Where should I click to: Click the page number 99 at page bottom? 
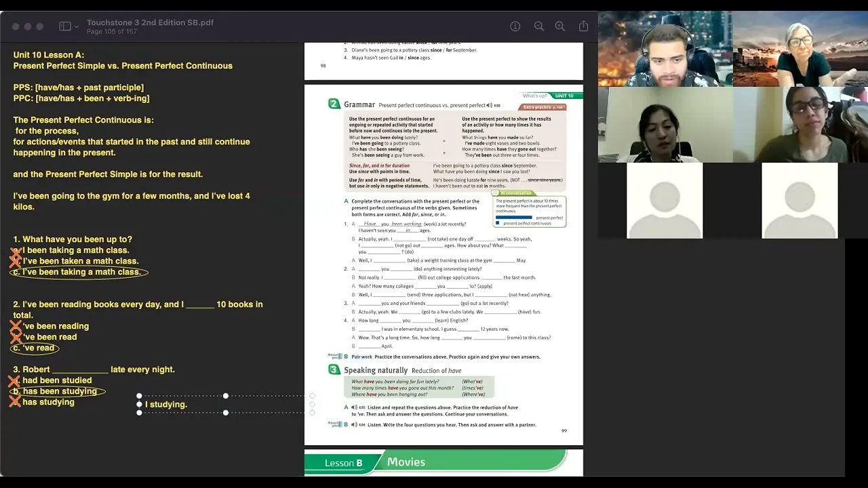[x=564, y=431]
